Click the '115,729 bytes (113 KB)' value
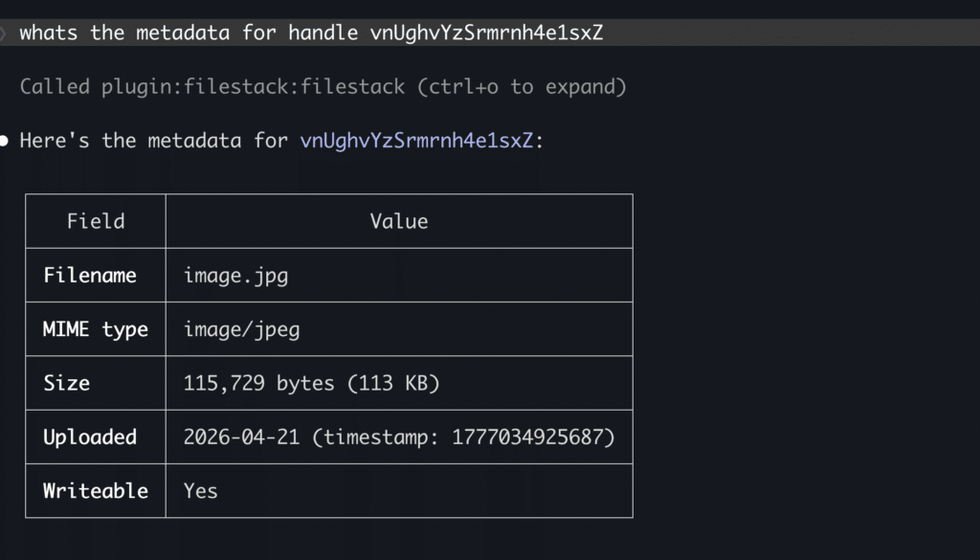 pos(311,383)
